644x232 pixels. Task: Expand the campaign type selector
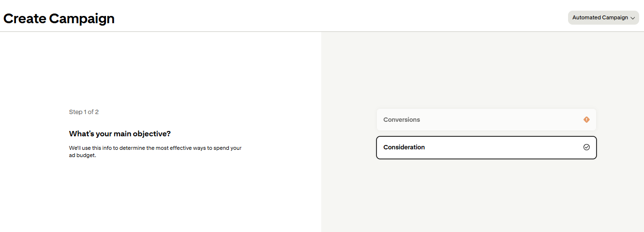click(x=603, y=17)
